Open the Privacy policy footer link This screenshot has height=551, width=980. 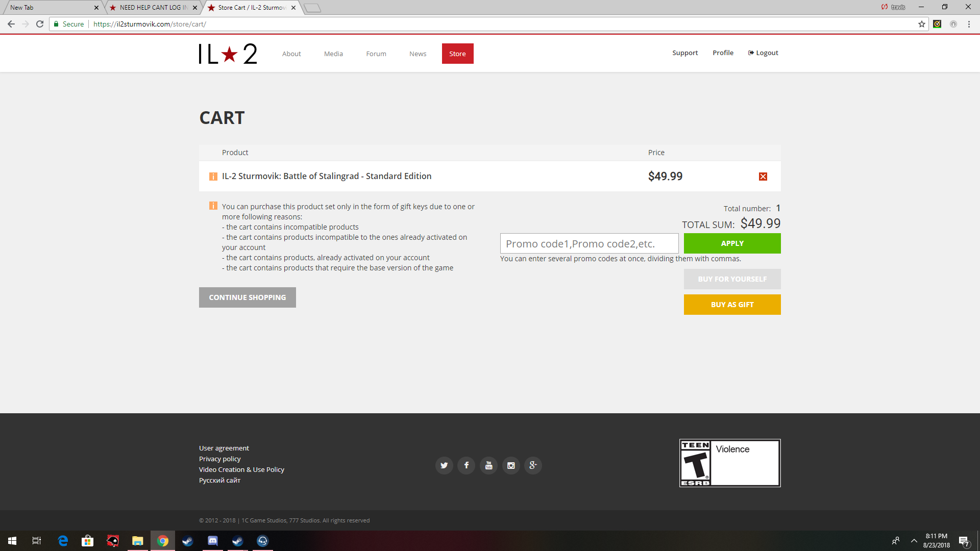click(x=219, y=459)
